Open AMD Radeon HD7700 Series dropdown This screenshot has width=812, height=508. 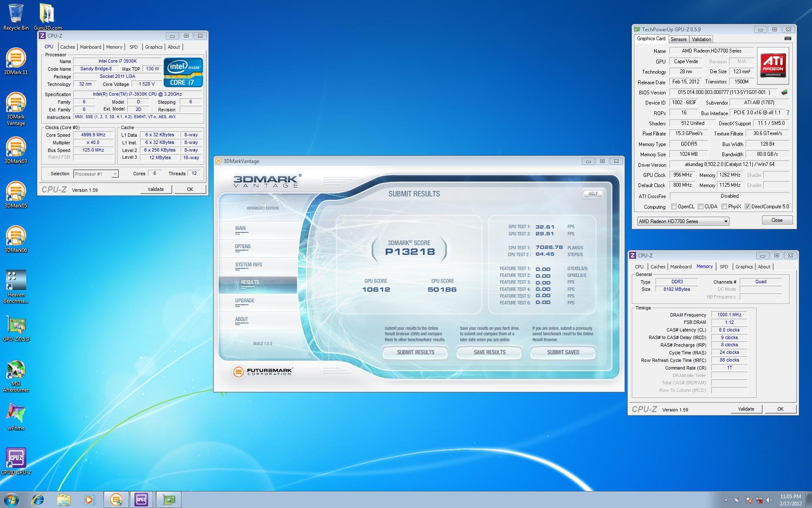point(683,221)
